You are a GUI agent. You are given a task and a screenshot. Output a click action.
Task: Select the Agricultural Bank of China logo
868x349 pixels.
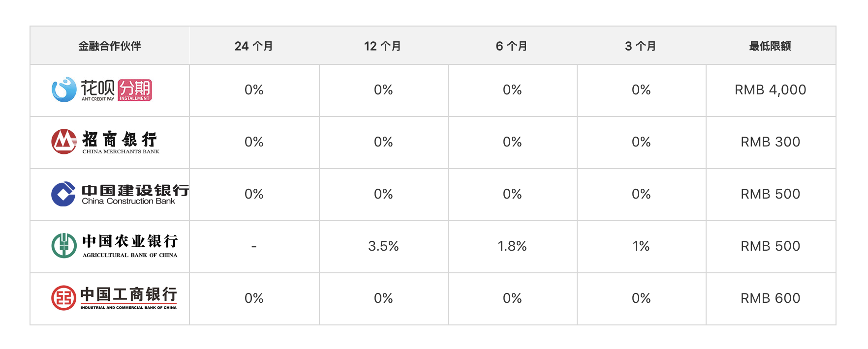click(115, 246)
